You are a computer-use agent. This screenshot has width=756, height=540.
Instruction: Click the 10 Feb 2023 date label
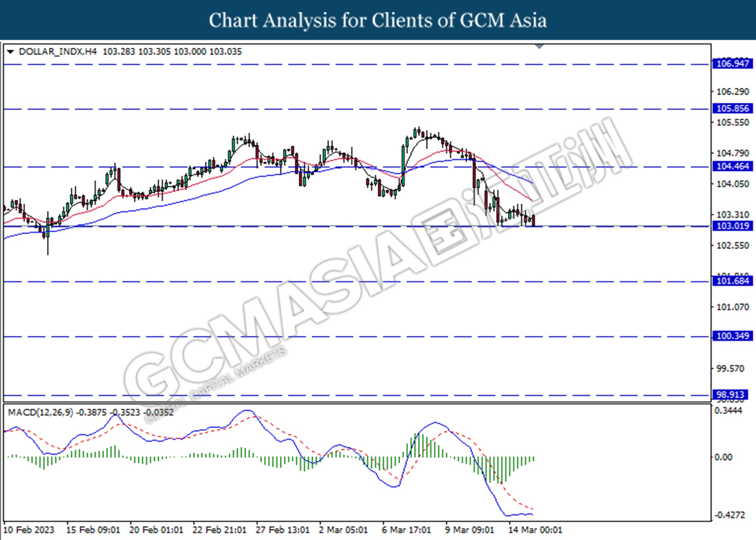(29, 530)
